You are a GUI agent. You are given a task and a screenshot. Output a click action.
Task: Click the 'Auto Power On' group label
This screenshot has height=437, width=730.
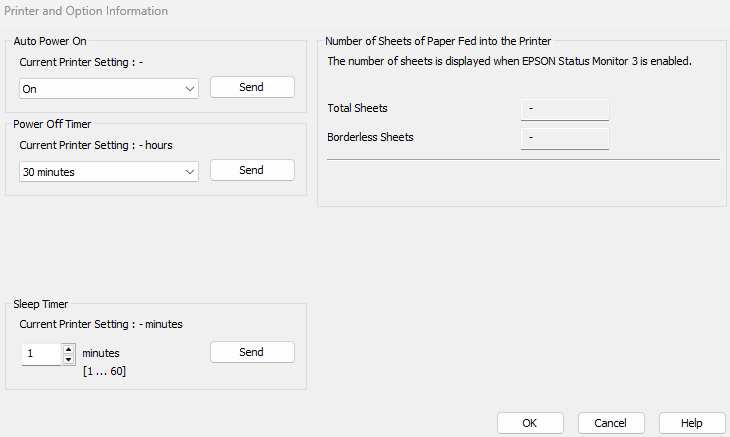50,41
